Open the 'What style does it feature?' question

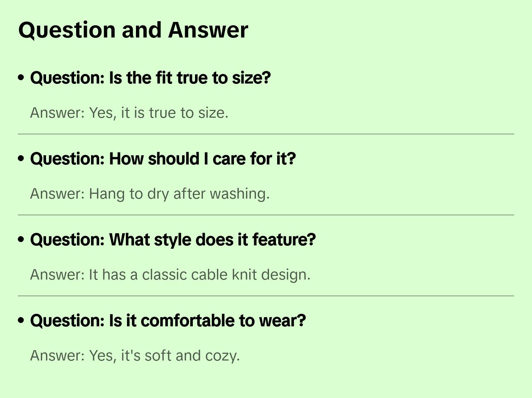[x=173, y=240]
